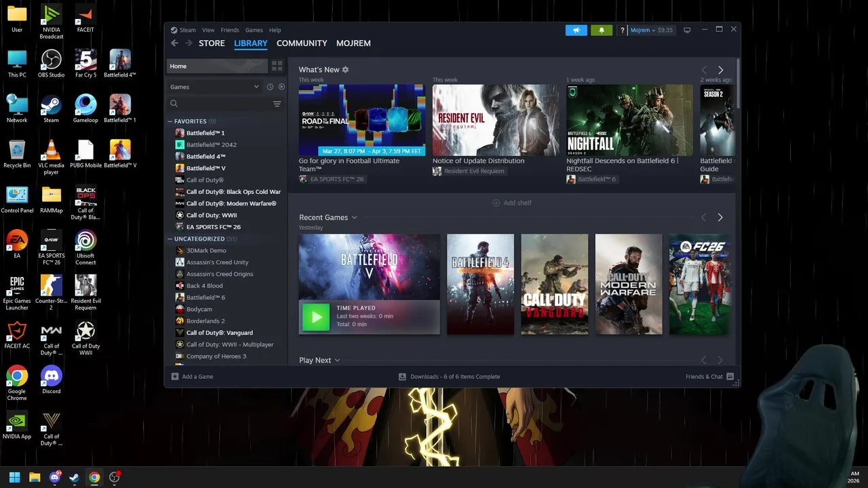Switch to the collections grid view icon
Viewport: 868px width, 488px height.
(277, 66)
